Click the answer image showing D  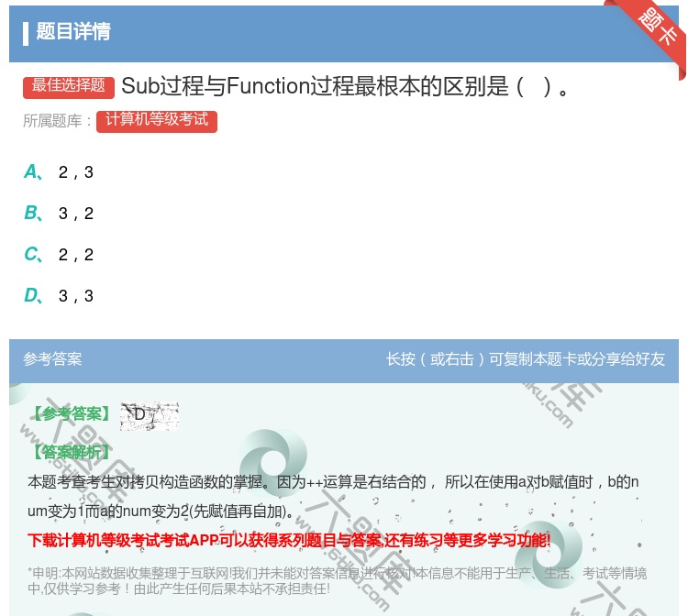150,415
